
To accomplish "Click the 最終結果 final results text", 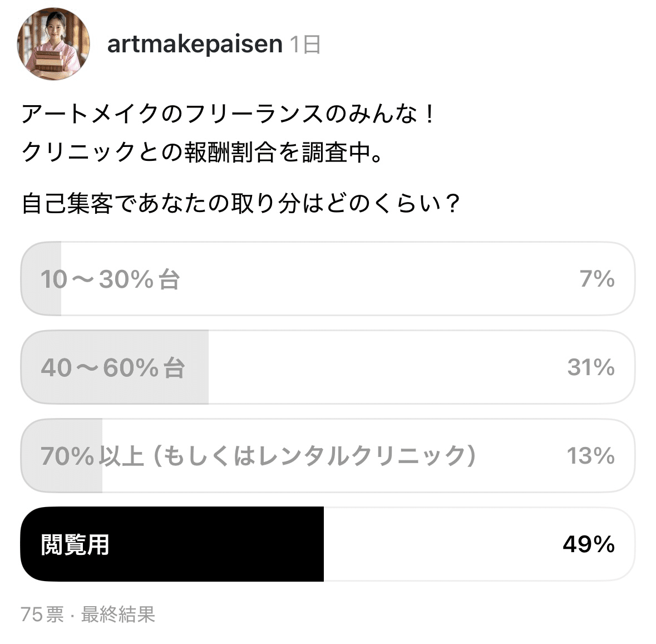I will 118,614.
